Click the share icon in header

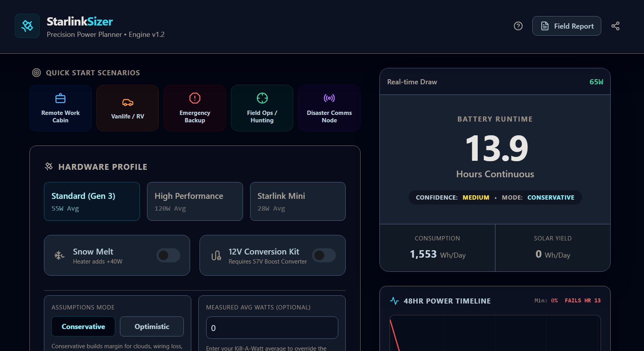coord(615,26)
